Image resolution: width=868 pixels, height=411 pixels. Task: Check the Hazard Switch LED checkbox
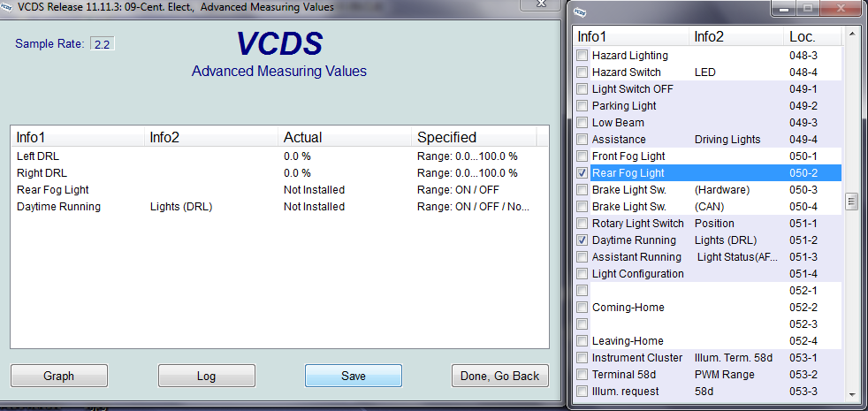[x=582, y=72]
